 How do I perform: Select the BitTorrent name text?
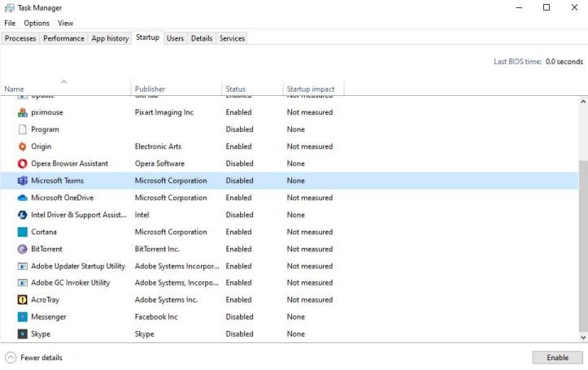pos(46,249)
